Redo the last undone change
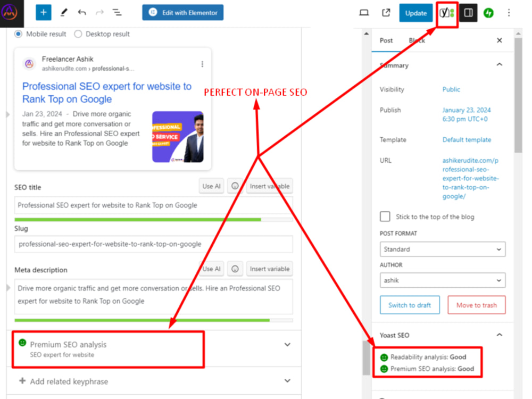The height and width of the screenshot is (399, 532). tap(99, 13)
